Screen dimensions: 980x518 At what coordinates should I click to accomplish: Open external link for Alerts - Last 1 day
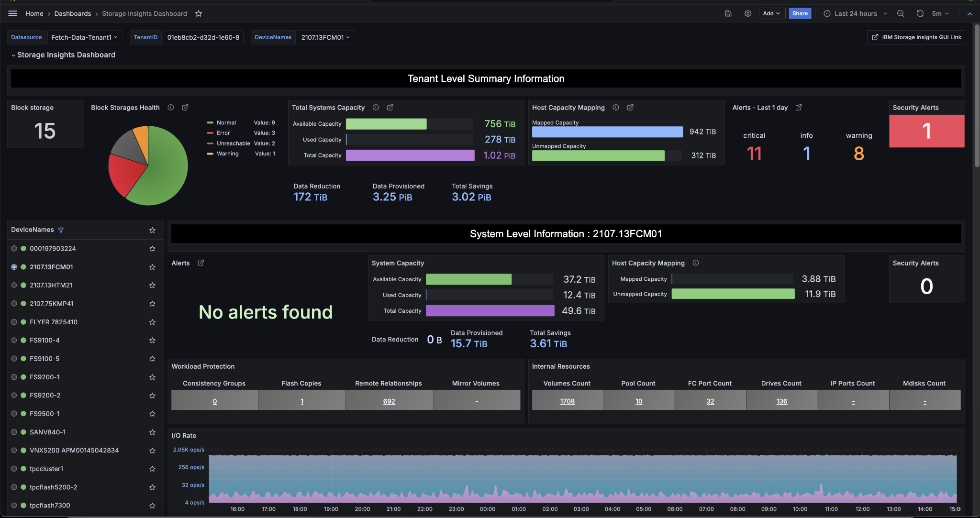[x=799, y=108]
